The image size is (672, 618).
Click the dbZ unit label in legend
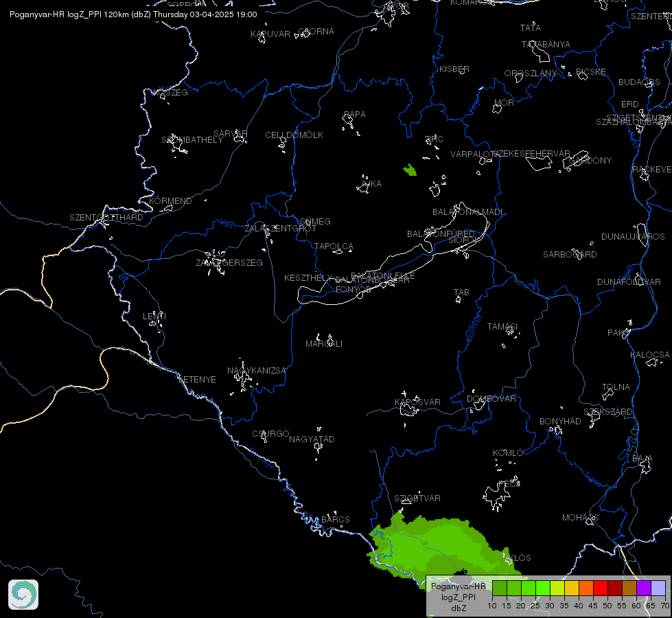458,608
